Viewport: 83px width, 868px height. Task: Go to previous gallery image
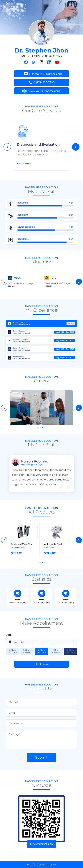[4, 408]
